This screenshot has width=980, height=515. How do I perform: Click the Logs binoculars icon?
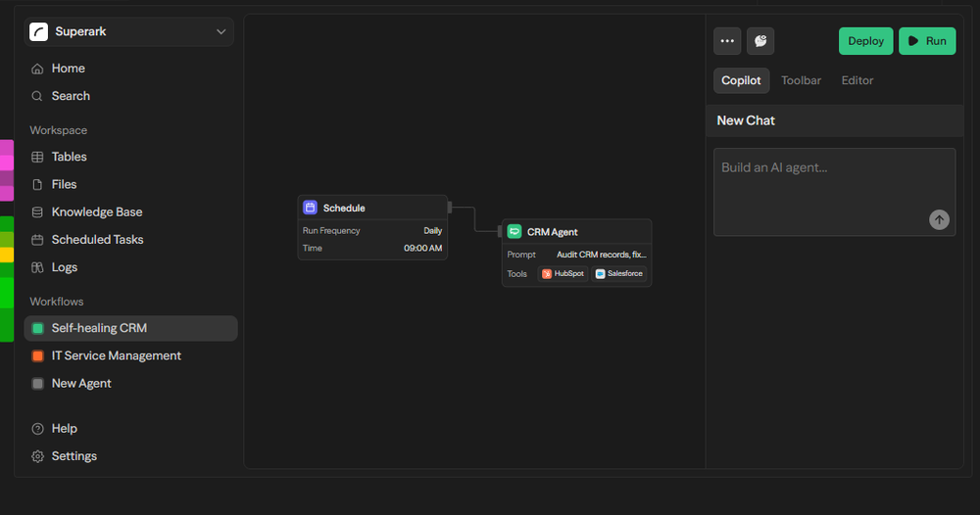coord(37,267)
